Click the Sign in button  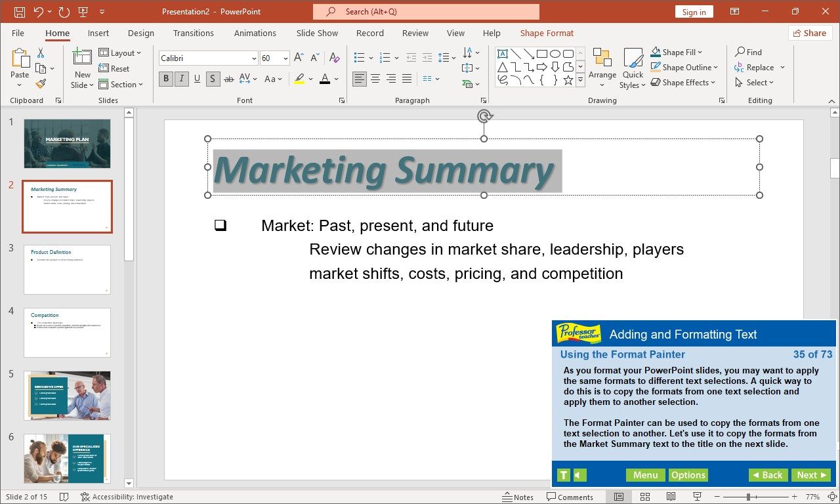coord(694,12)
